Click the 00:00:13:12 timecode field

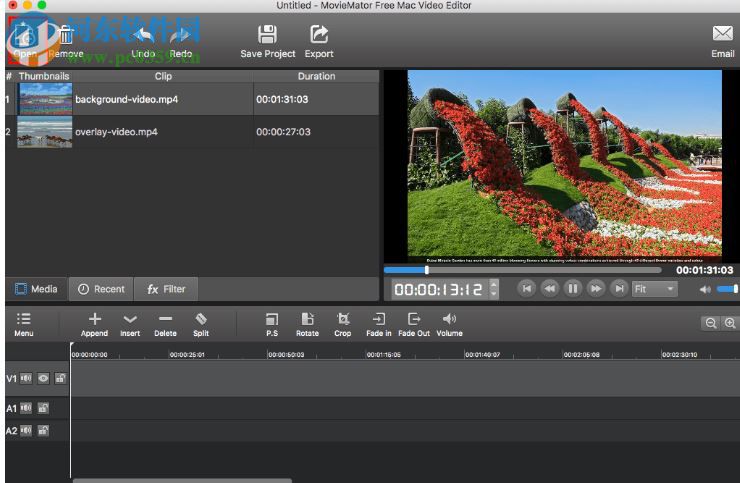point(438,289)
